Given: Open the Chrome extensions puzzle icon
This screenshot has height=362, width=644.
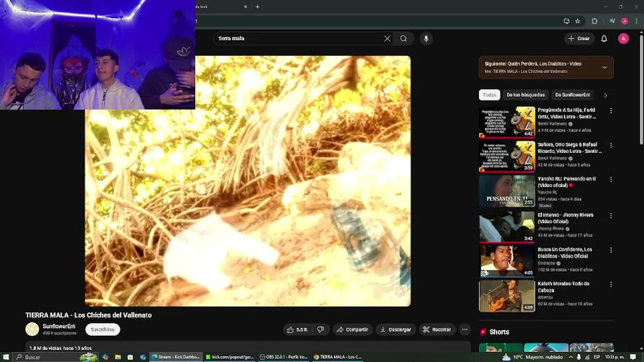Looking at the screenshot, I should coord(595,21).
